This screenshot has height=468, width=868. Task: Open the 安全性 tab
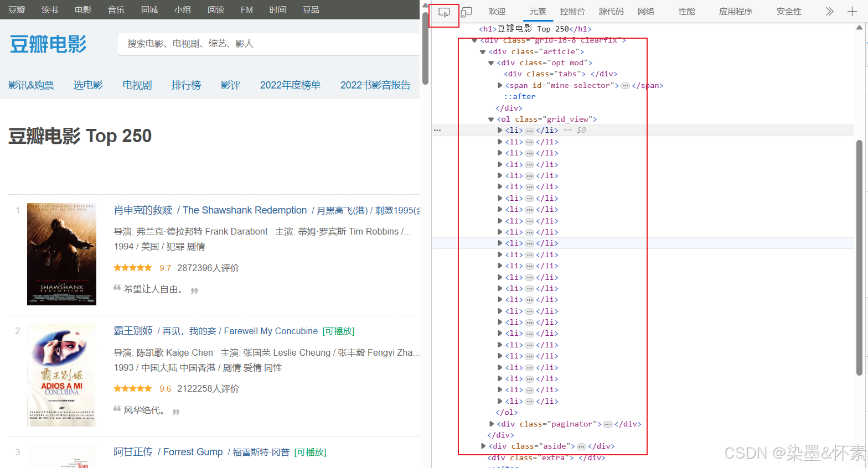(x=789, y=11)
